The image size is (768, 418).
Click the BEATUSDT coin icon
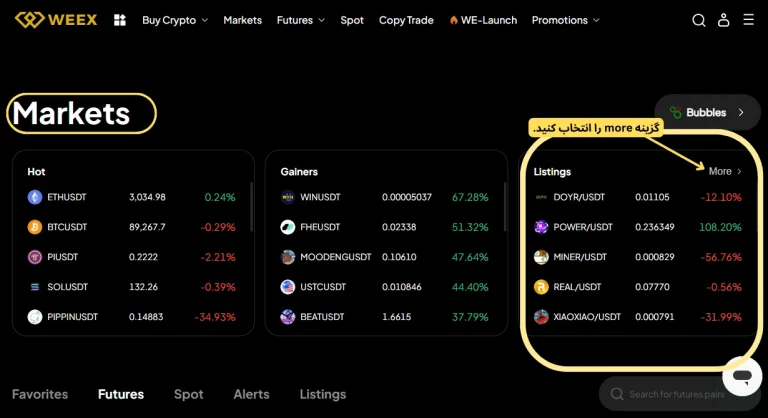[x=288, y=317]
